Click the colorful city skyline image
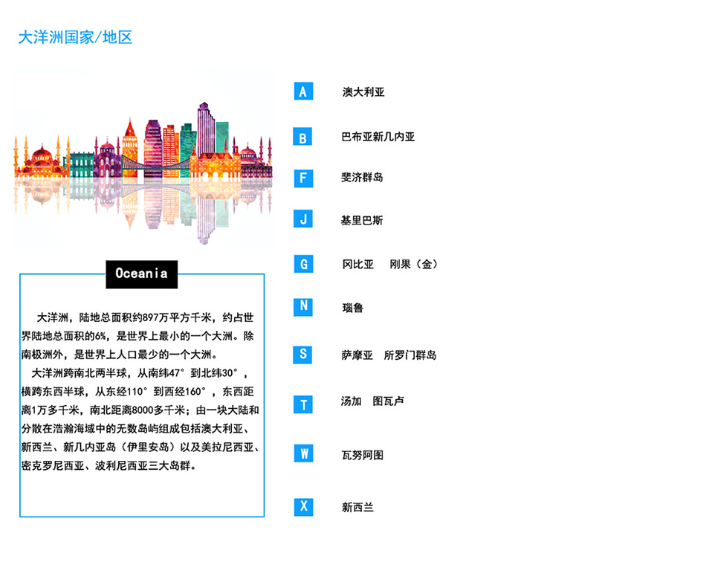The width and height of the screenshot is (706, 588). 143,159
